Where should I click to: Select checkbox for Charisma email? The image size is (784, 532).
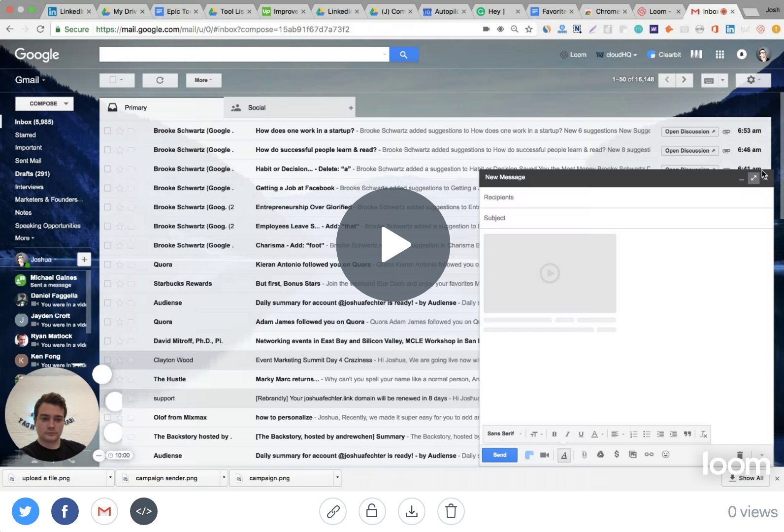tap(107, 245)
